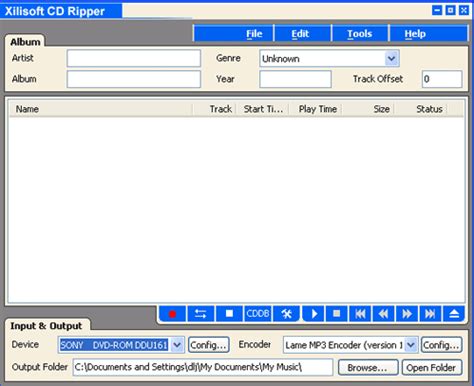Viewport: 474px width, 386px height.
Task: Click the Year input field
Action: coord(295,79)
